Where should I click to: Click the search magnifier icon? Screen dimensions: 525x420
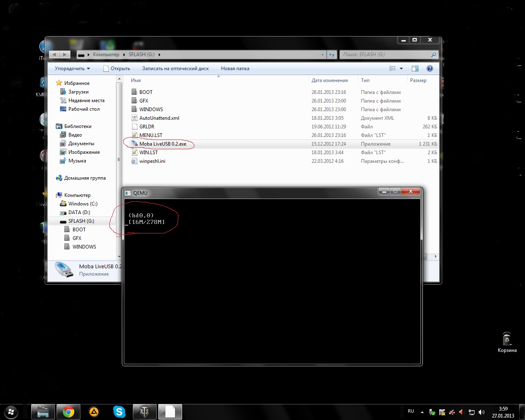coord(434,55)
